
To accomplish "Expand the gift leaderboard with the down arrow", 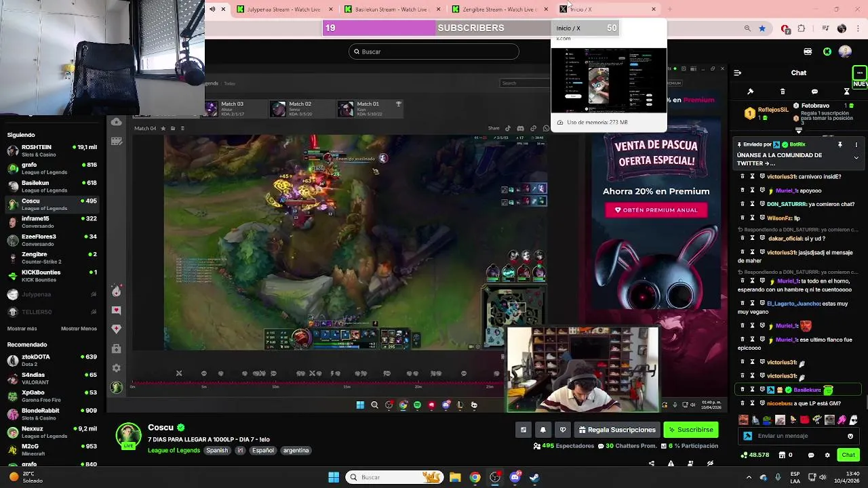I will pos(799,130).
